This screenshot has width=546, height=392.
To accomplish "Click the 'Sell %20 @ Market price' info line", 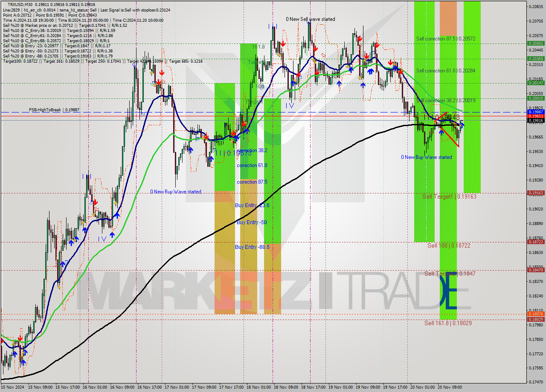I will click(x=65, y=26).
